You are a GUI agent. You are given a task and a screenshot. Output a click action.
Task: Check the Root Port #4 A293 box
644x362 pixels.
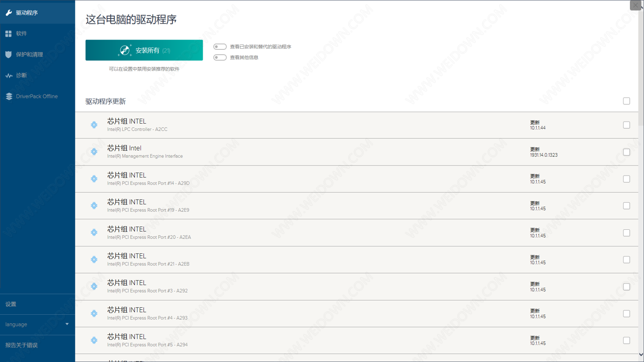pos(626,313)
